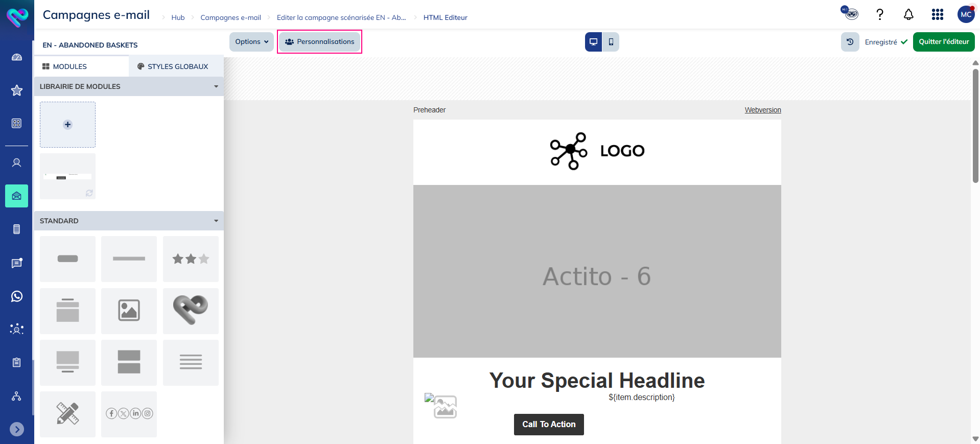Open the Options dropdown
The width and height of the screenshot is (980, 444).
coord(251,42)
